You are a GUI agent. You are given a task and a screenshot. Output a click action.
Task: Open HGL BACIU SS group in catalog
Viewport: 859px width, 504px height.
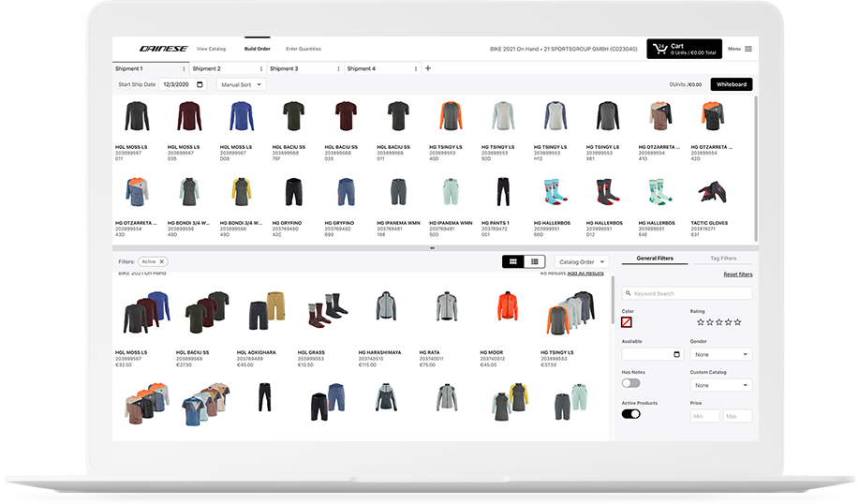(x=206, y=312)
